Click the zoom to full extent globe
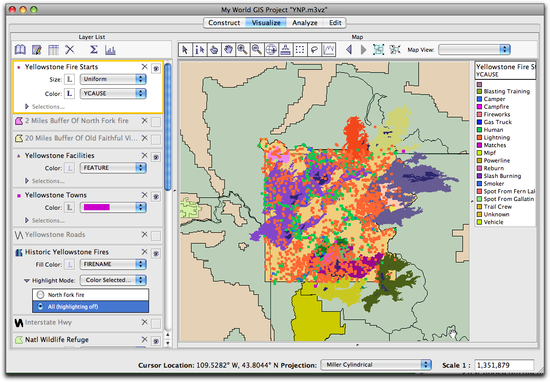The width and height of the screenshot is (550, 382). pos(271,49)
